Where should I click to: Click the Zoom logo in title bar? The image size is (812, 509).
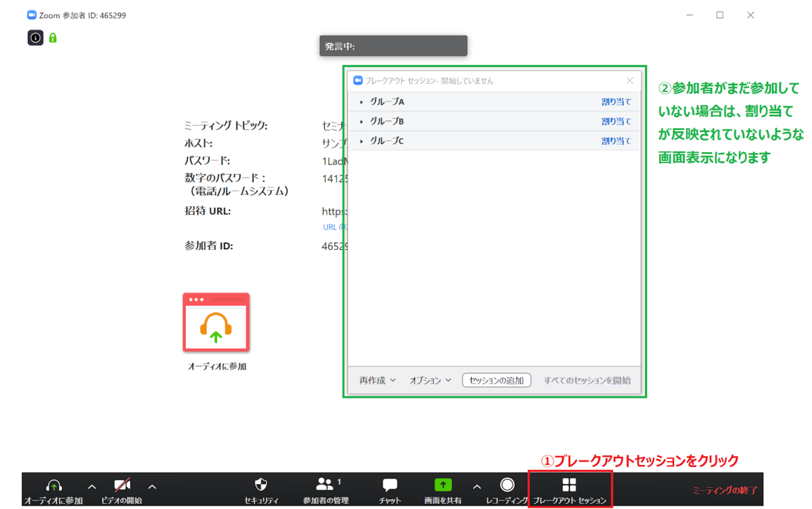pos(32,15)
